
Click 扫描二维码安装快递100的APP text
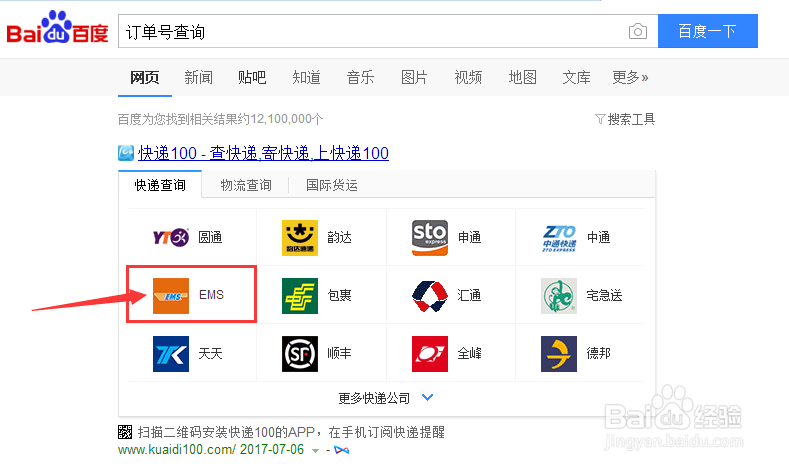click(226, 432)
